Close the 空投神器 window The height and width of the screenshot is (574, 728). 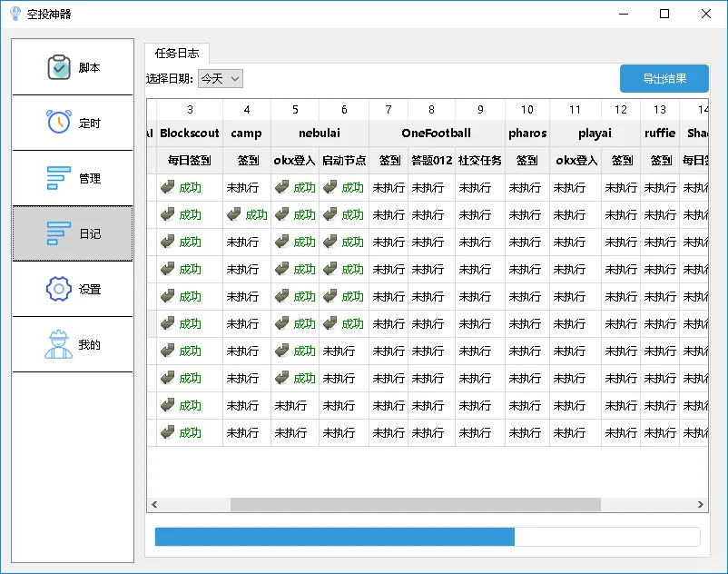705,14
